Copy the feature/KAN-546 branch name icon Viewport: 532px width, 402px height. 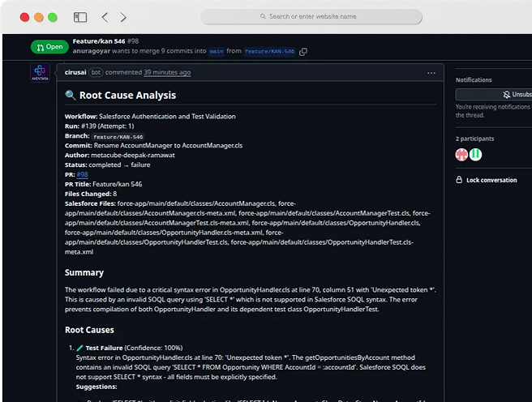pyautogui.click(x=303, y=52)
